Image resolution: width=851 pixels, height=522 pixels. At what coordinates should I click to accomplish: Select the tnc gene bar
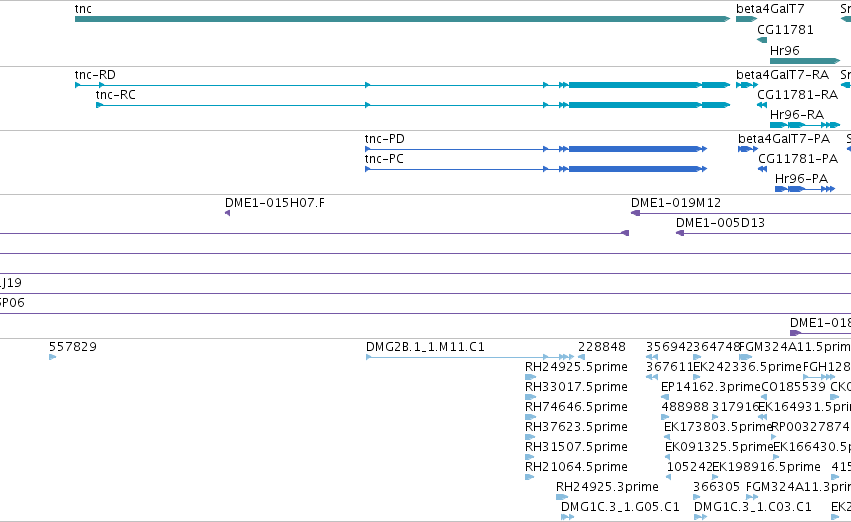click(x=402, y=19)
